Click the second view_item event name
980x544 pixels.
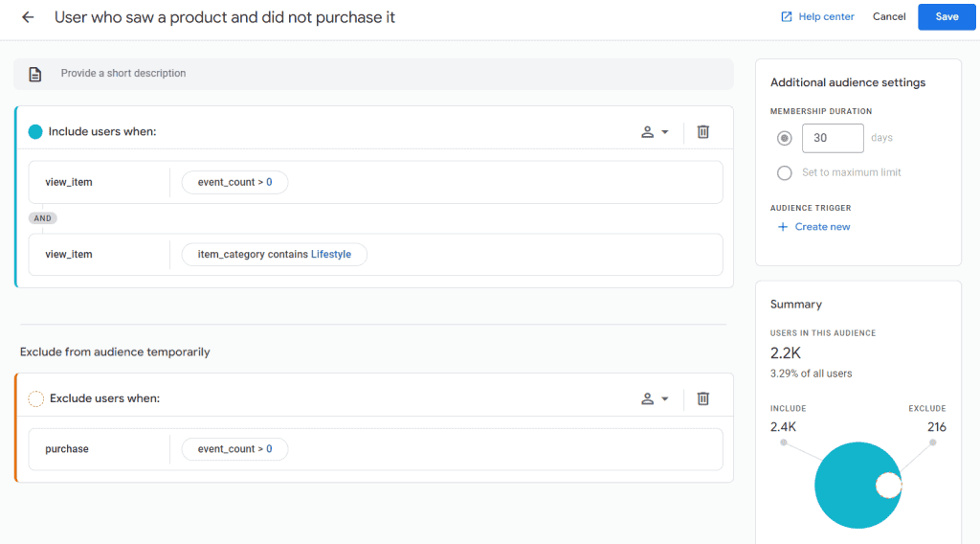coord(69,255)
